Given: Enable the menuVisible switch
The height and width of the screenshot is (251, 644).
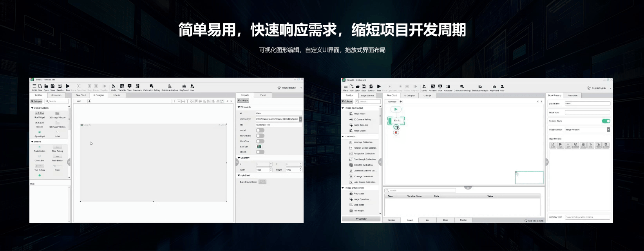Looking at the screenshot, I should (x=260, y=136).
